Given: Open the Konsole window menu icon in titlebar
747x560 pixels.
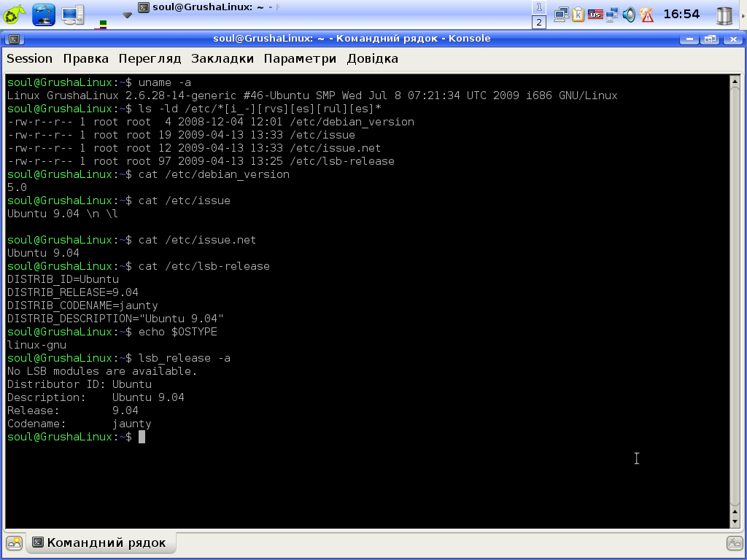Looking at the screenshot, I should click(15, 39).
